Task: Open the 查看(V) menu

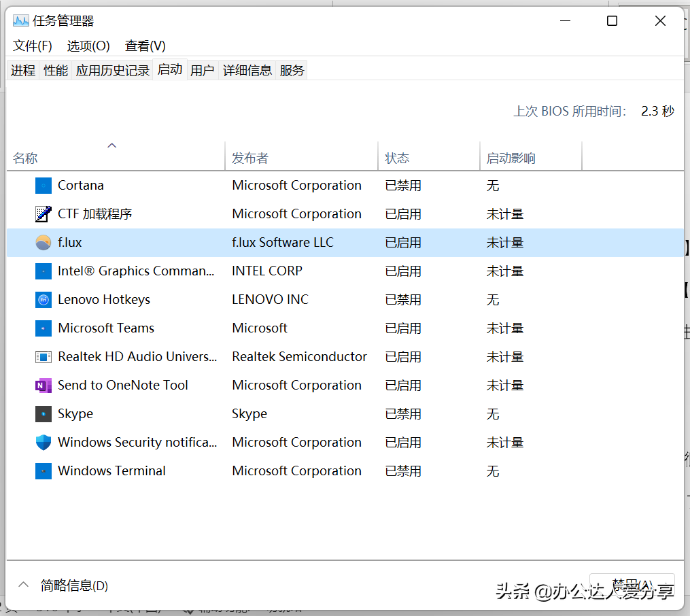Action: click(145, 46)
